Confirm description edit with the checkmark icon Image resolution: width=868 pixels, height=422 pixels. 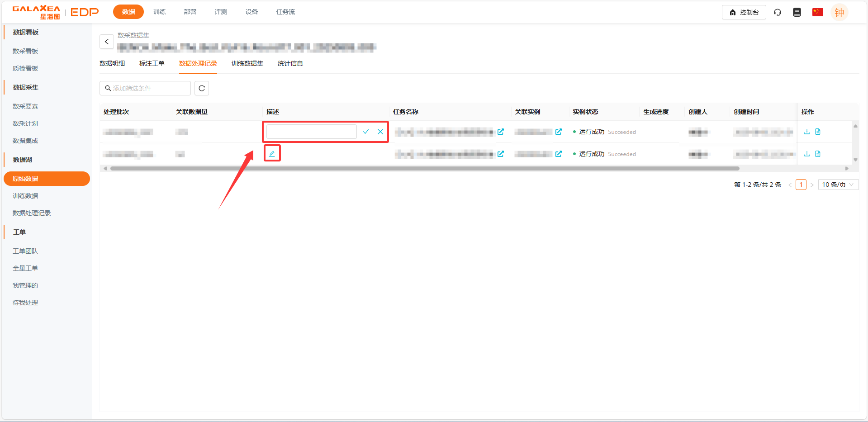(x=366, y=132)
